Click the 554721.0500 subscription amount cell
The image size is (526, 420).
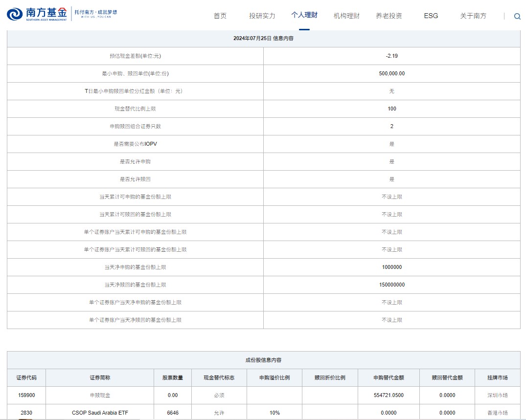click(x=389, y=395)
